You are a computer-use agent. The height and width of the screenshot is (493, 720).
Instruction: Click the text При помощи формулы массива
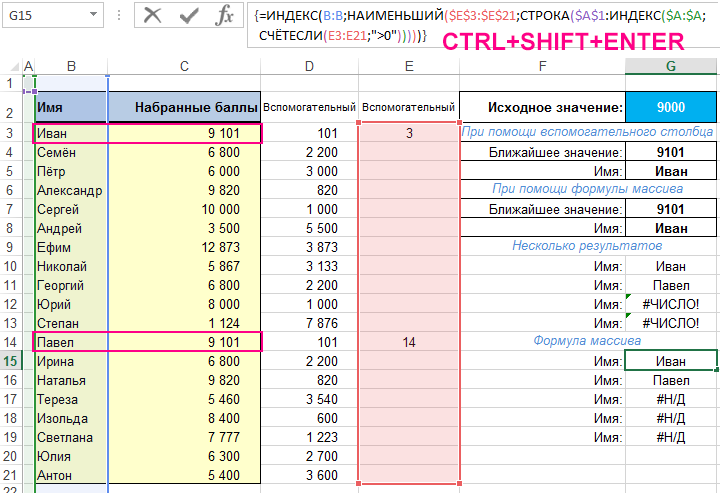tap(587, 189)
